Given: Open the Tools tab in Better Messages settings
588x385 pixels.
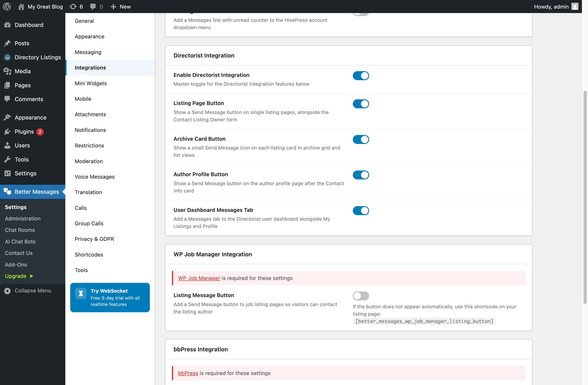Looking at the screenshot, I should point(110,270).
